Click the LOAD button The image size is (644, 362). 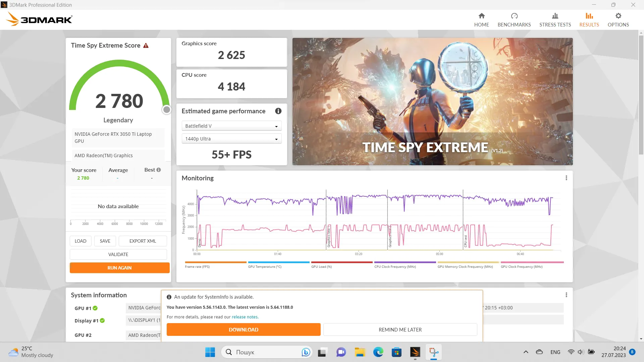tap(80, 241)
